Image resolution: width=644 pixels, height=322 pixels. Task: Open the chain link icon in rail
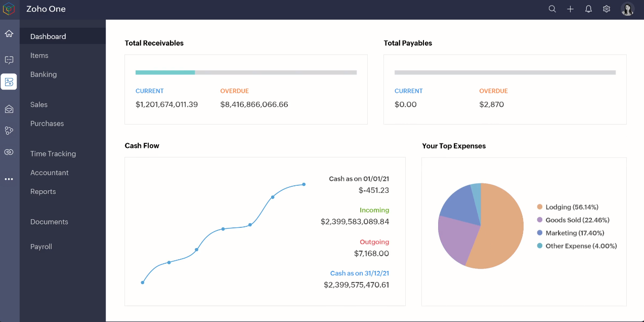tap(9, 152)
